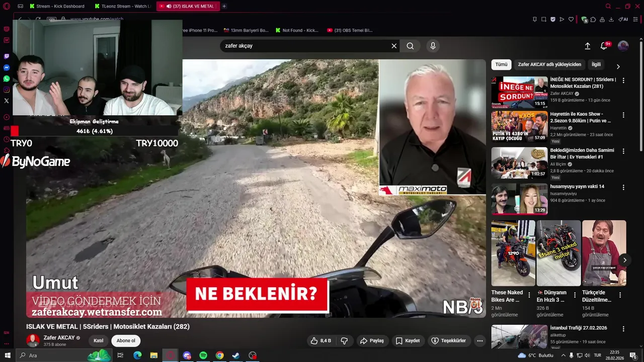Dislike the video
The height and width of the screenshot is (362, 644).
[344, 341]
